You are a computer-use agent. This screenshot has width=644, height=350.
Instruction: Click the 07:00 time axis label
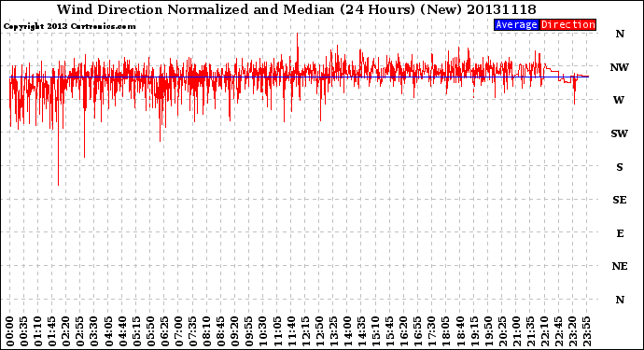pos(178,331)
